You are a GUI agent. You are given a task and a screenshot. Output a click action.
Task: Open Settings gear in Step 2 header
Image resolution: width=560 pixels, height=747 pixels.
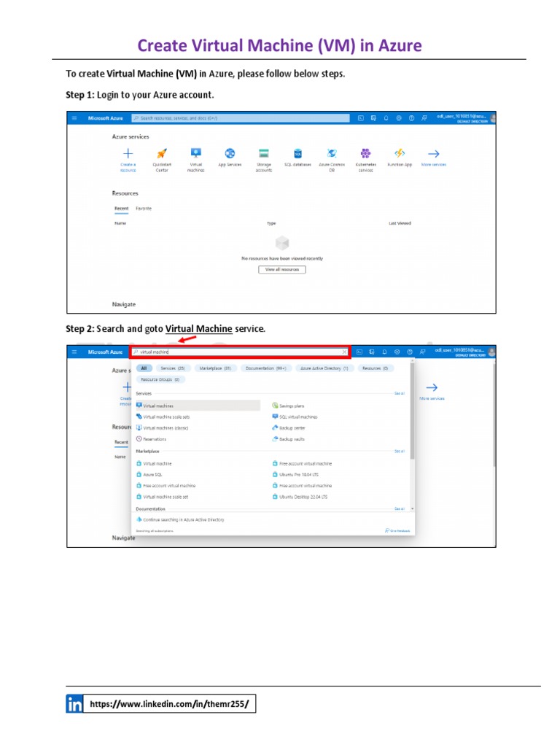click(x=397, y=352)
